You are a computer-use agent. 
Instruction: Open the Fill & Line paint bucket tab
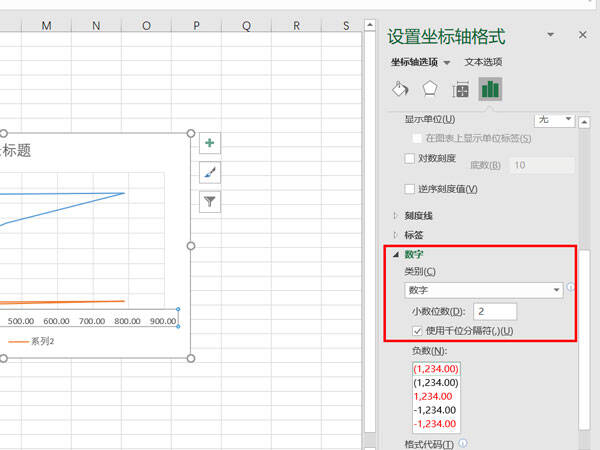pyautogui.click(x=400, y=89)
